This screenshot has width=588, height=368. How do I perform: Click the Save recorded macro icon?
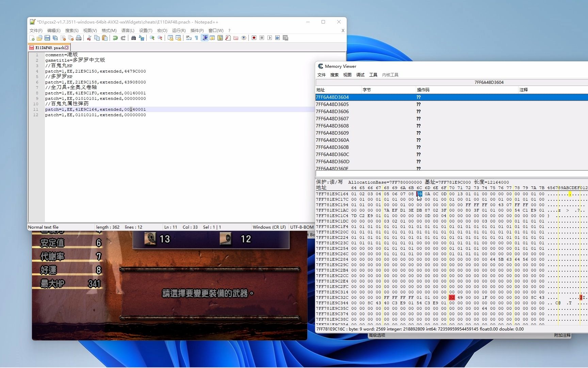click(x=285, y=38)
